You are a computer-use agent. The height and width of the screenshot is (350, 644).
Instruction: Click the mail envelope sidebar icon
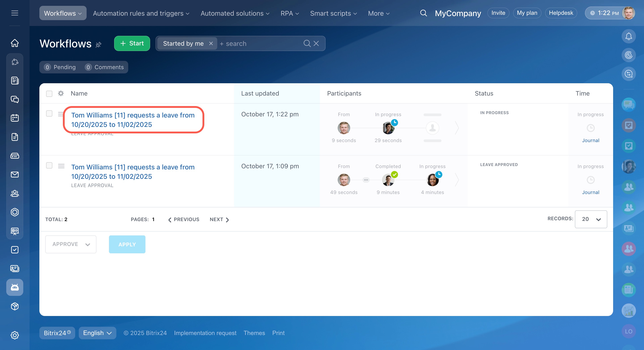[15, 175]
